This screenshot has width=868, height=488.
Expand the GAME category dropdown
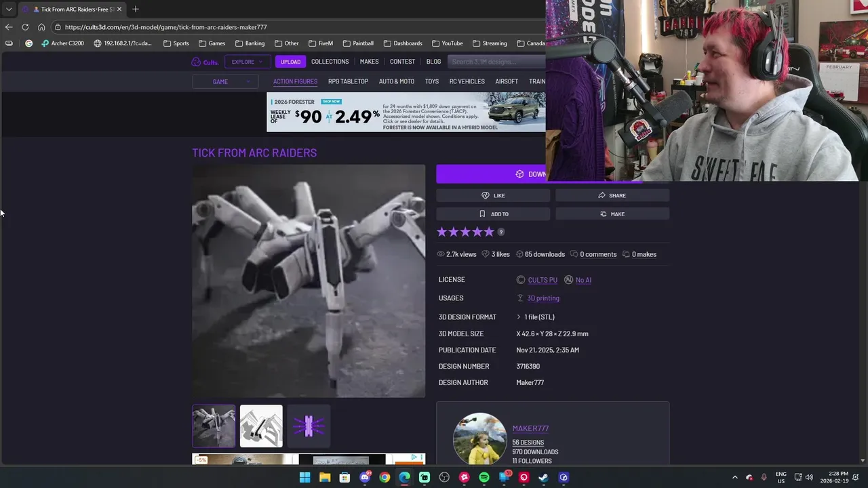click(x=224, y=81)
